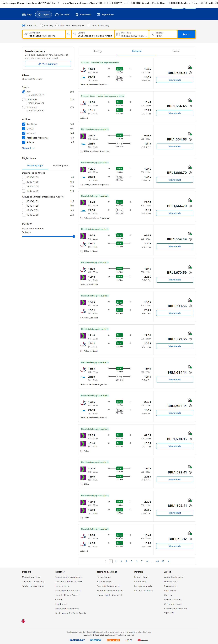Open the Economy cabin class dropdown
The width and height of the screenshot is (218, 644).
[x=78, y=26]
